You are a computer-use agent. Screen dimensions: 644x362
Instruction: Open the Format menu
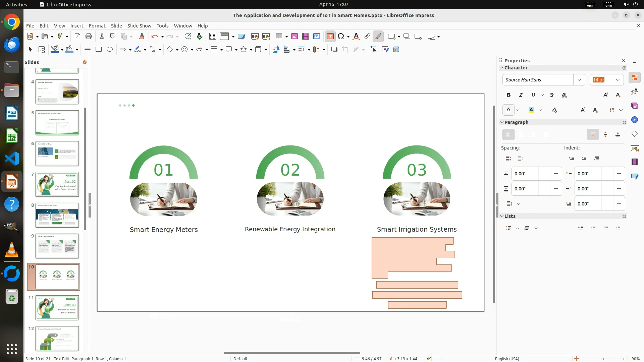tap(97, 26)
